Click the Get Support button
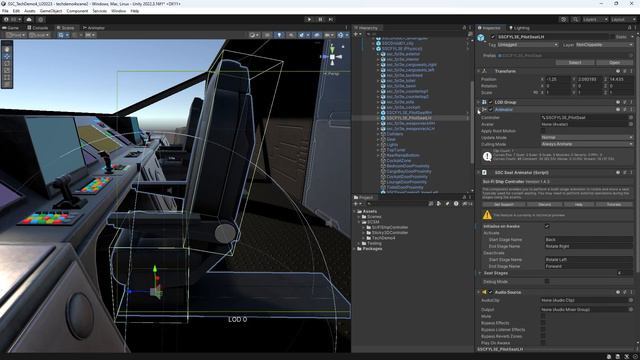640x360 pixels. tap(504, 204)
